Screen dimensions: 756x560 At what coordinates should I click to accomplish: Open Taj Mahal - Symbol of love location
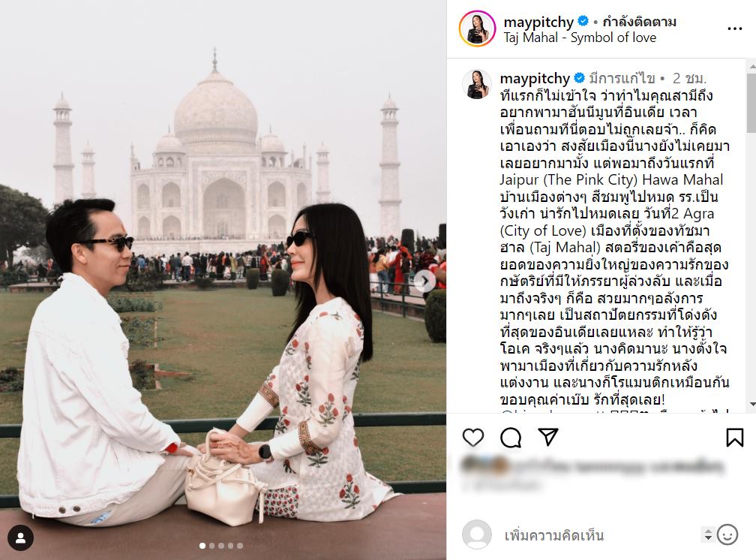[x=580, y=38]
